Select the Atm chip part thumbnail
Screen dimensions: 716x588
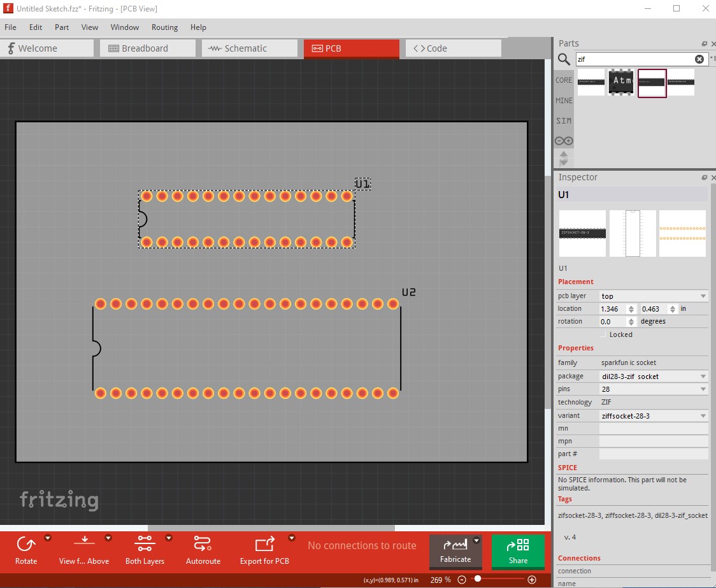pyautogui.click(x=622, y=82)
